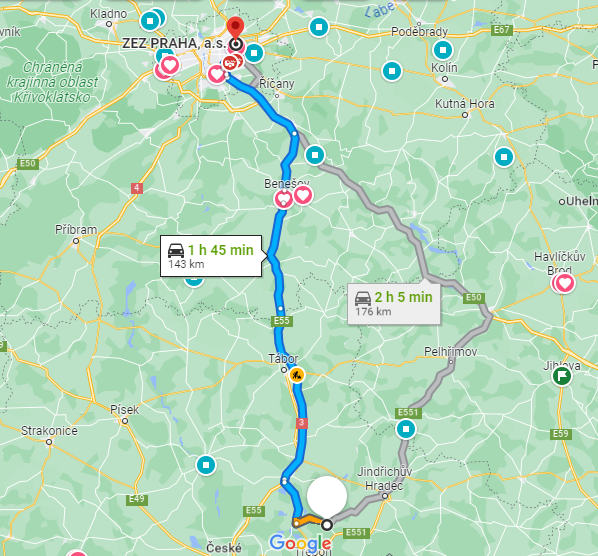Click the roadwork warning icon near Tábor

[296, 375]
